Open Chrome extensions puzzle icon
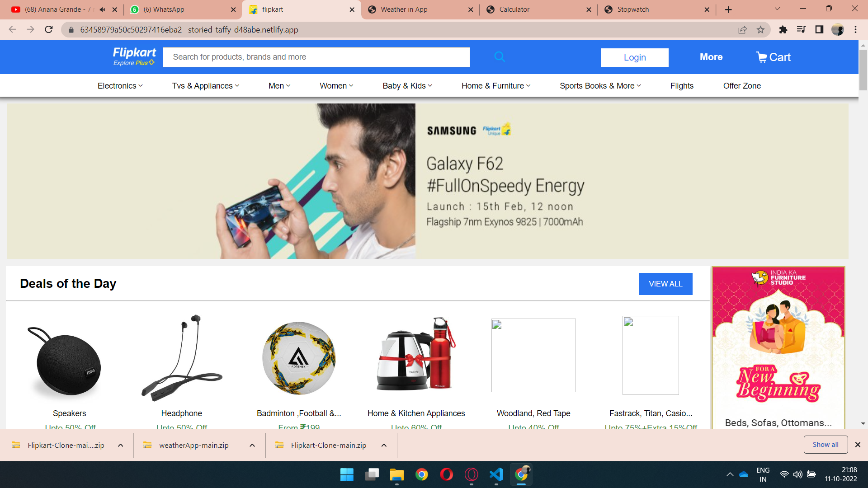The width and height of the screenshot is (868, 488). (783, 30)
